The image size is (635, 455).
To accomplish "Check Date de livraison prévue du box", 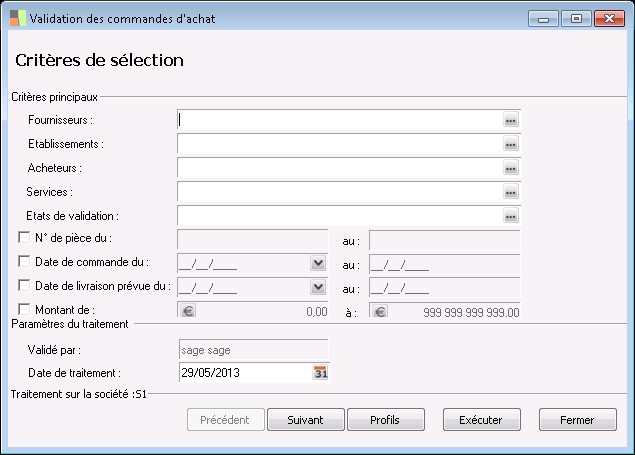I will coord(24,285).
